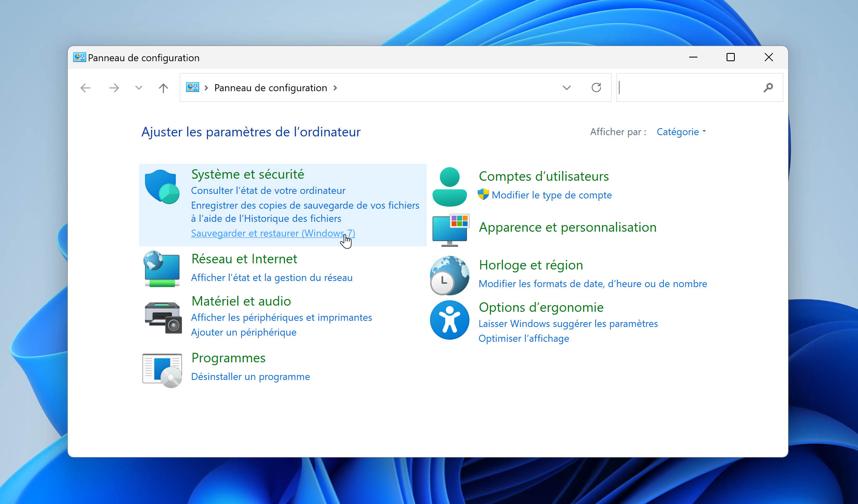The height and width of the screenshot is (504, 858).
Task: Click Optimiser l'affichage link
Action: click(x=524, y=338)
